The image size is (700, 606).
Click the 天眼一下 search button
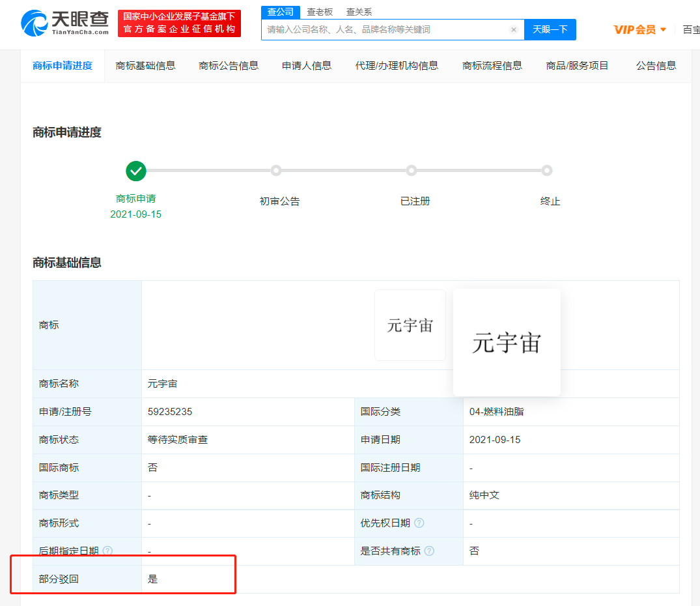click(550, 30)
